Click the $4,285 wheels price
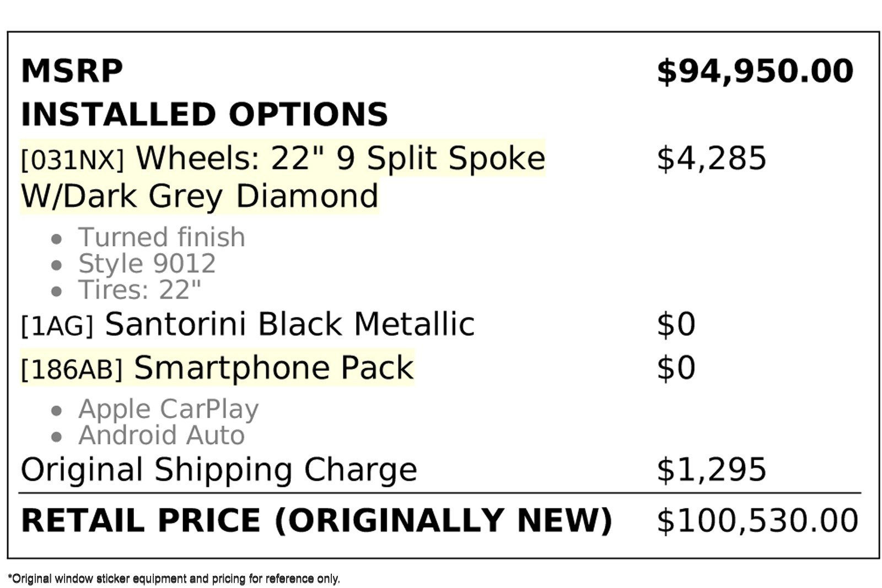882x588 pixels. click(x=711, y=159)
